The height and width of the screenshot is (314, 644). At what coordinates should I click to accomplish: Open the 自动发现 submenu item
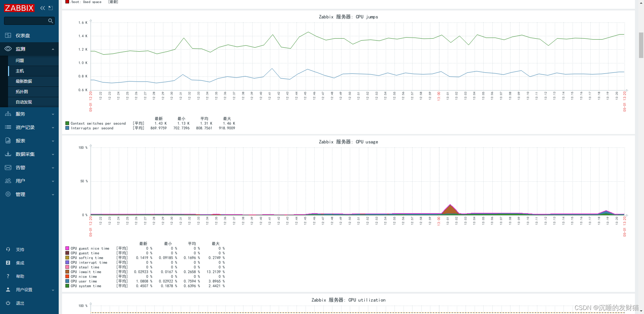[33, 102]
